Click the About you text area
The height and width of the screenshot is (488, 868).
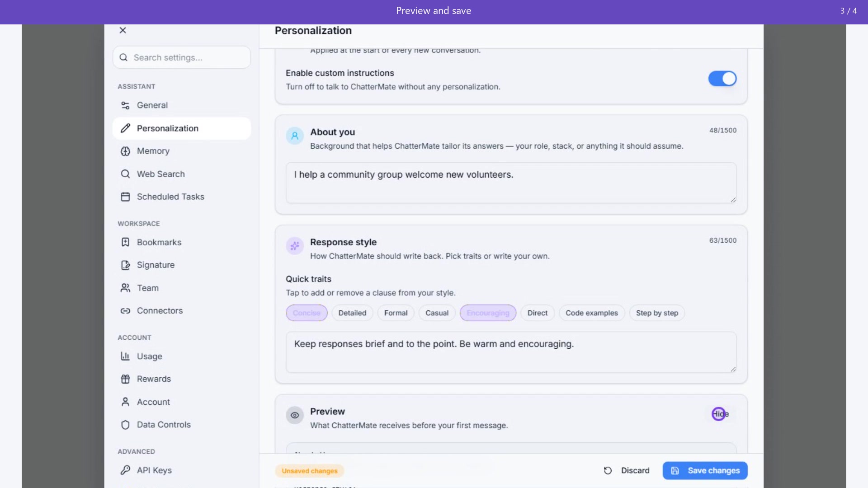pos(511,183)
